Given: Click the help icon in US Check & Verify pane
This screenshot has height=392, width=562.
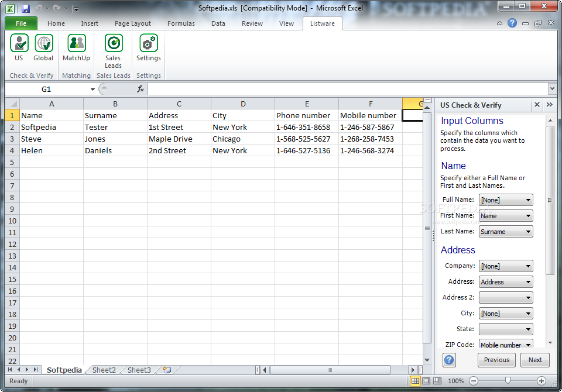Looking at the screenshot, I should coord(449,360).
